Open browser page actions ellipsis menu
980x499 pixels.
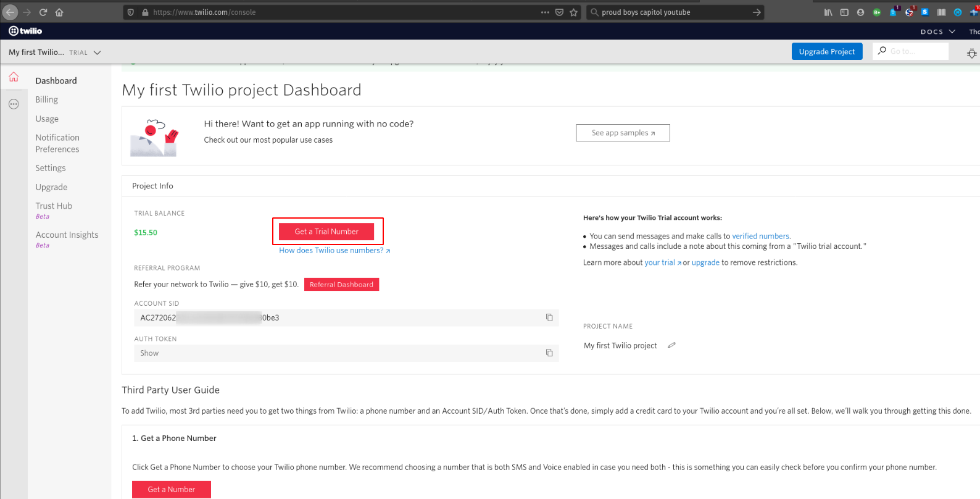coord(545,12)
